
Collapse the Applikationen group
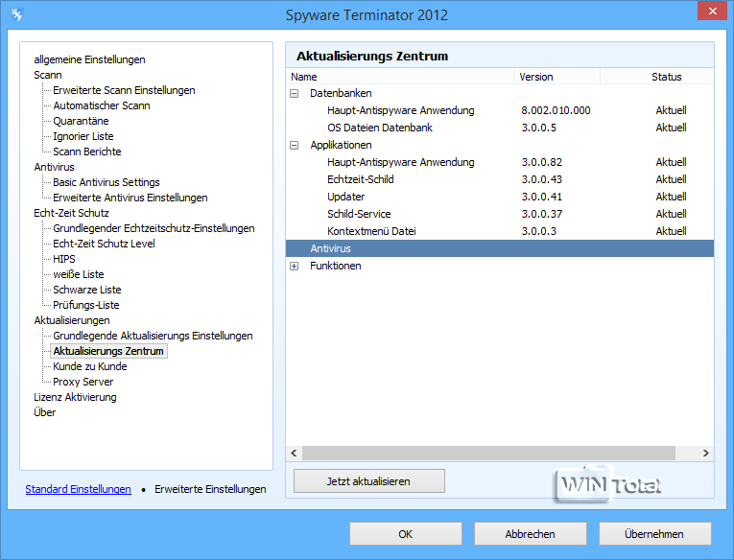294,146
